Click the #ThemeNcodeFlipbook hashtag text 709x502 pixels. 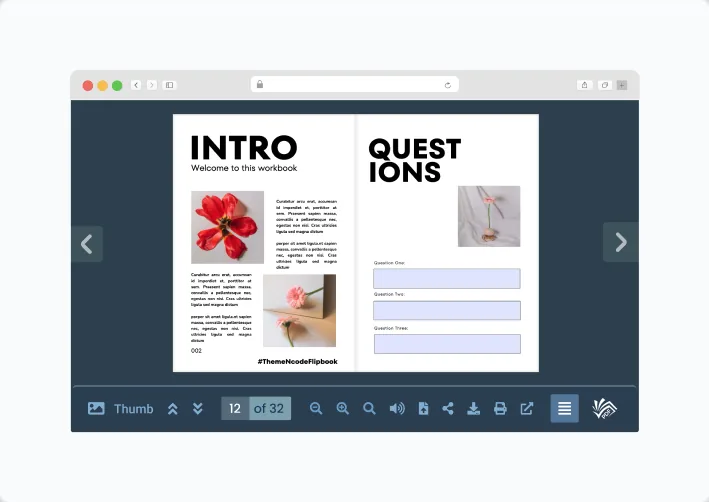298,361
